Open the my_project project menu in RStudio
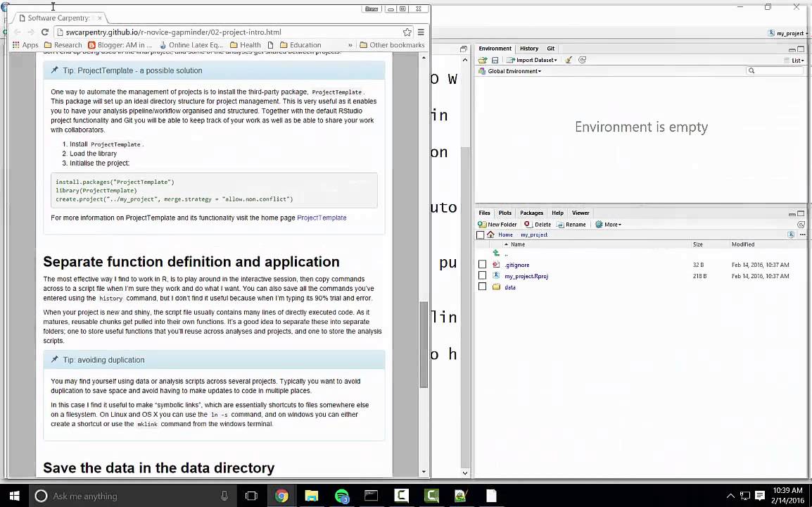Viewport: 812px width, 507px height. click(x=786, y=33)
